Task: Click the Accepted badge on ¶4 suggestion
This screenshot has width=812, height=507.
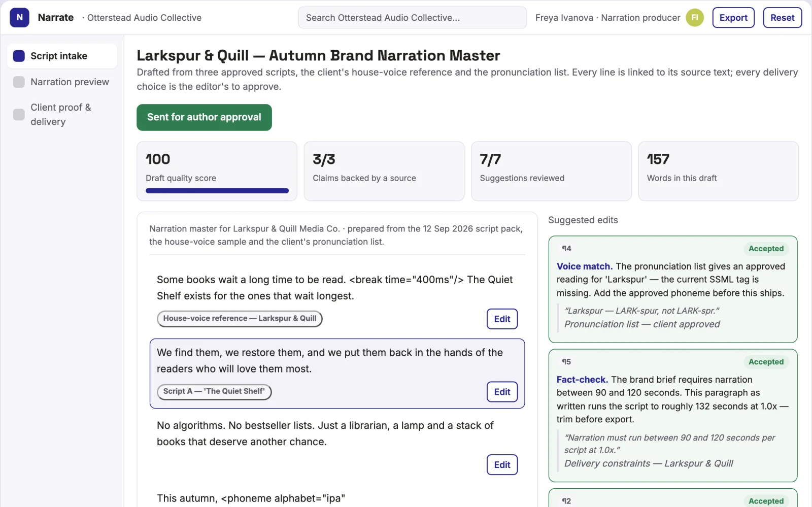Action: coord(766,249)
